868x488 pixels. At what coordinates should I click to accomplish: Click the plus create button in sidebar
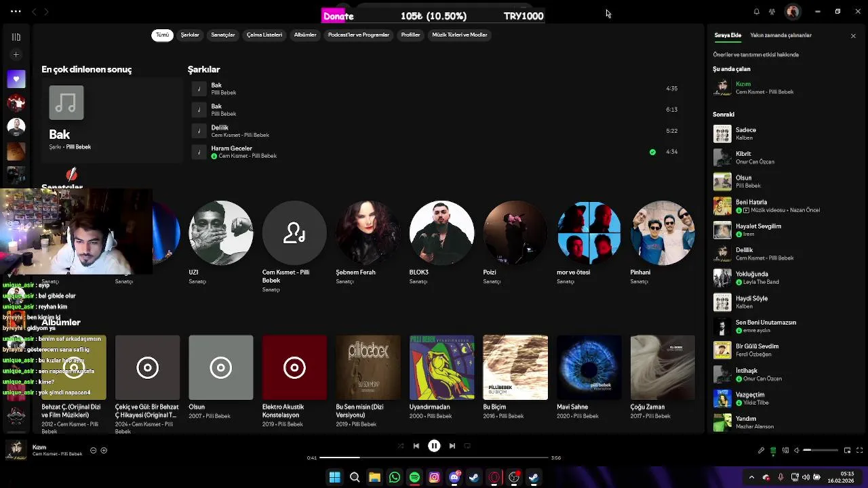(16, 55)
